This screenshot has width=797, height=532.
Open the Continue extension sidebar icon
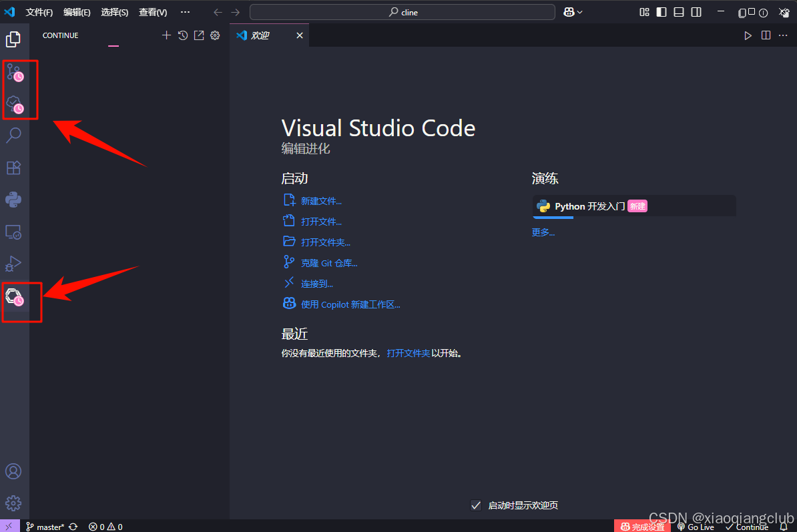[x=15, y=297]
